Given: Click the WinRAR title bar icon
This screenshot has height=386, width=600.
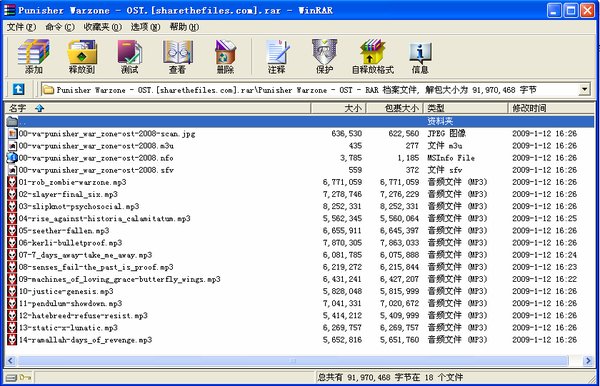Looking at the screenshot, I should (10, 10).
